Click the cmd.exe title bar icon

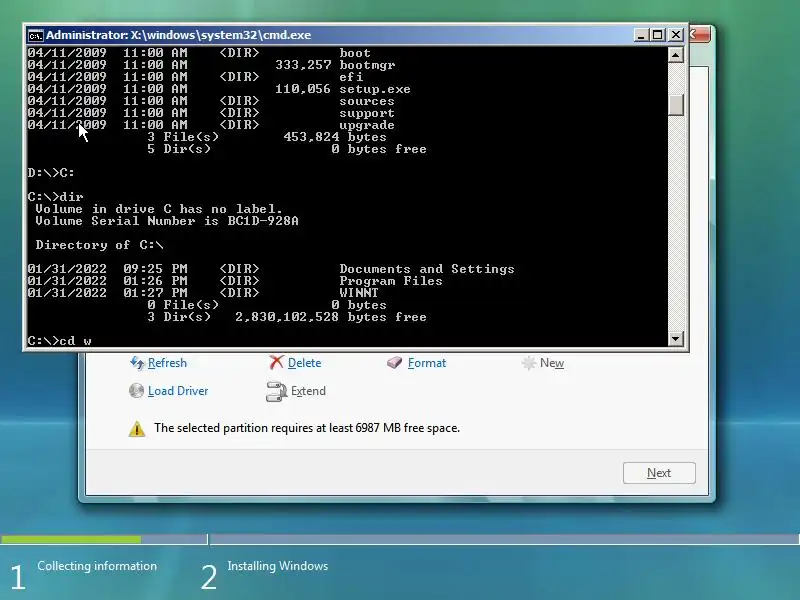click(35, 35)
